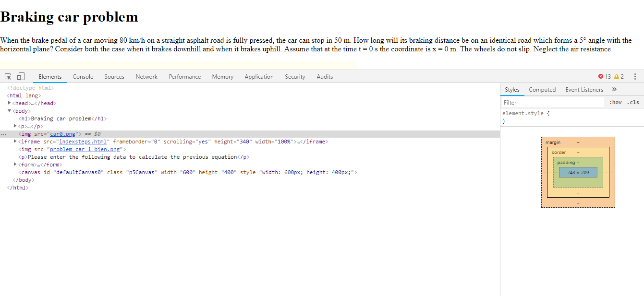Activate the inspect element picker icon
The height and width of the screenshot is (296, 644).
coord(8,77)
